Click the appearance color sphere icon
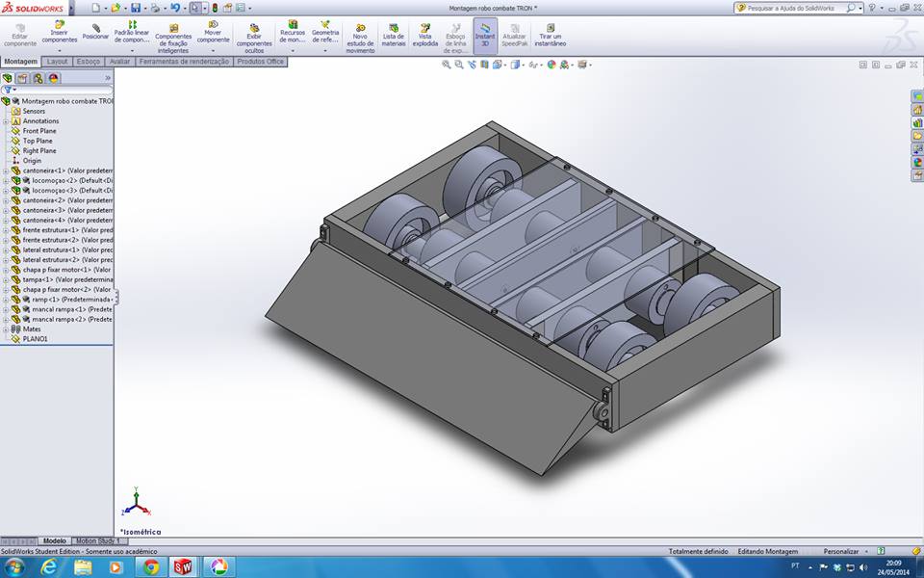 pyautogui.click(x=552, y=65)
